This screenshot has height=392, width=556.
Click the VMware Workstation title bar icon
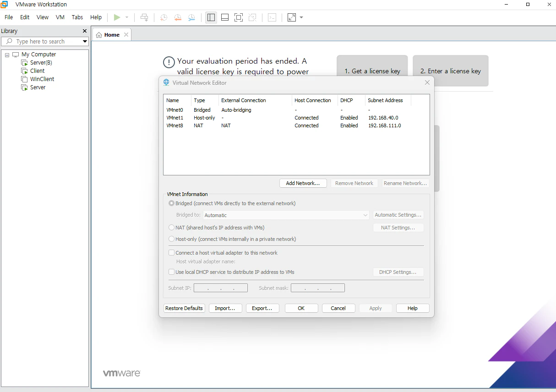coord(4,4)
